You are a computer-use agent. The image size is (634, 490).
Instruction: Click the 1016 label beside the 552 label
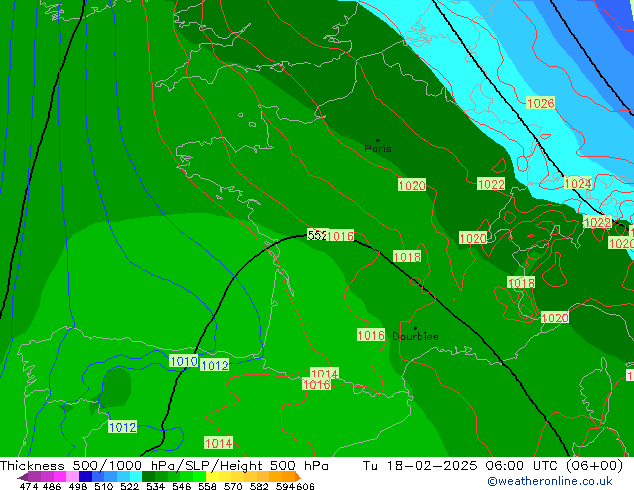click(x=340, y=236)
